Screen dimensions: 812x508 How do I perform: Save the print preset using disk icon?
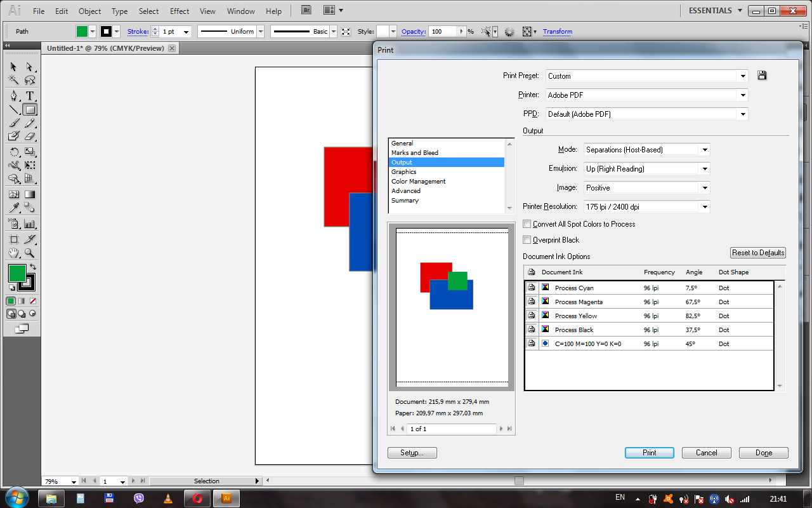coord(762,76)
